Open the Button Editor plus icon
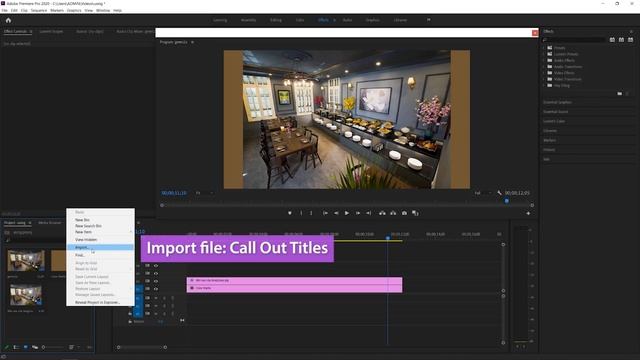Viewport: 640px width, 360px height. click(528, 213)
